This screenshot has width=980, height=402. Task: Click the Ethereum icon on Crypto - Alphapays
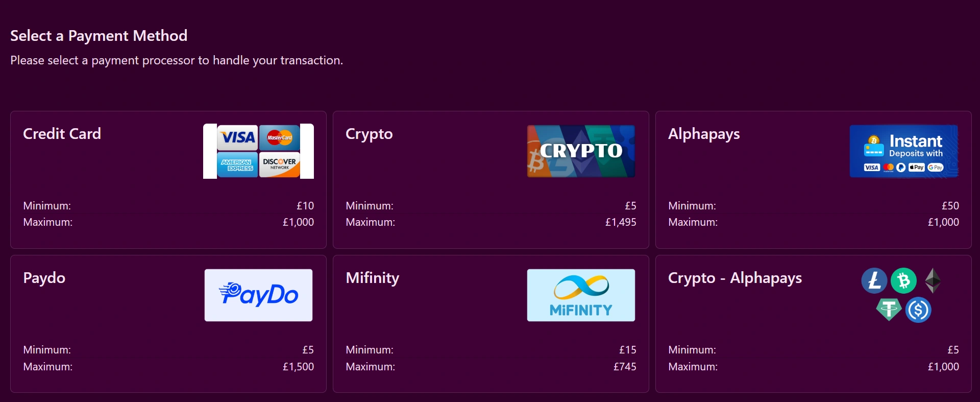pos(933,280)
